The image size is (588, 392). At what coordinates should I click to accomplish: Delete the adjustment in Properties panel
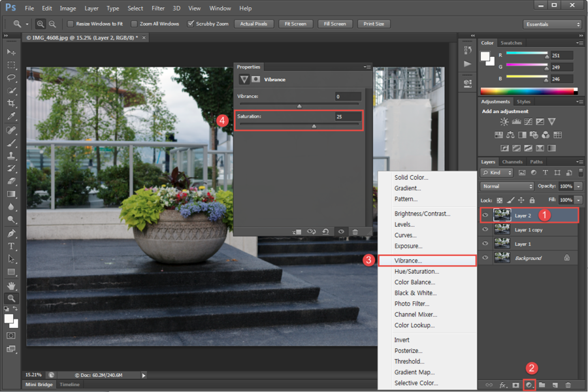pyautogui.click(x=355, y=232)
